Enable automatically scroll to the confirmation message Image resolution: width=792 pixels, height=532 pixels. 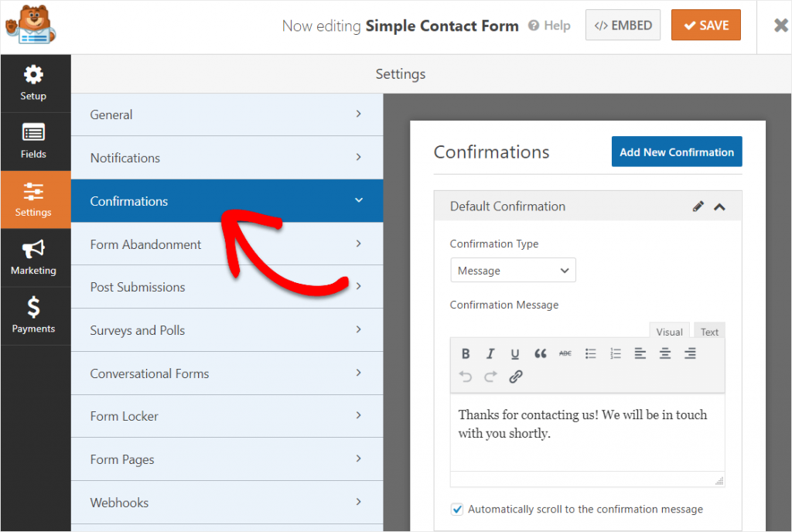pos(457,509)
